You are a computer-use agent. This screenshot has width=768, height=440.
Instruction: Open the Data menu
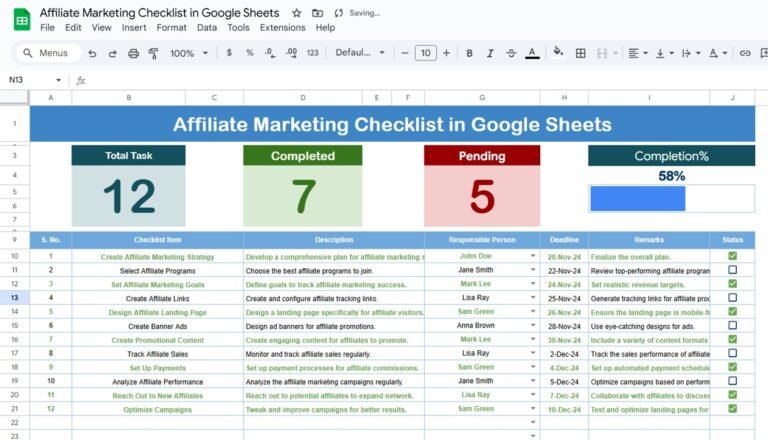pos(207,28)
